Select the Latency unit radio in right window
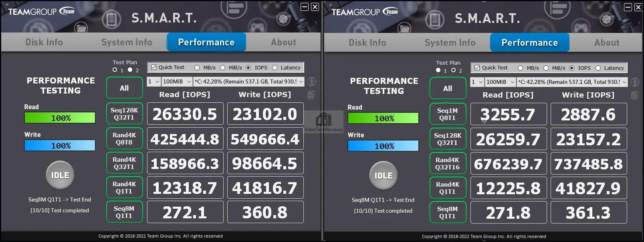 (x=598, y=68)
